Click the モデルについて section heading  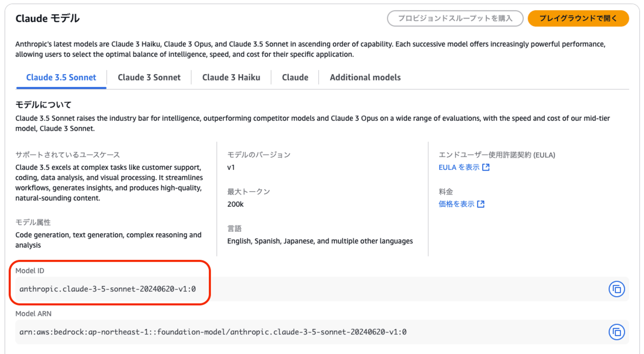(43, 105)
